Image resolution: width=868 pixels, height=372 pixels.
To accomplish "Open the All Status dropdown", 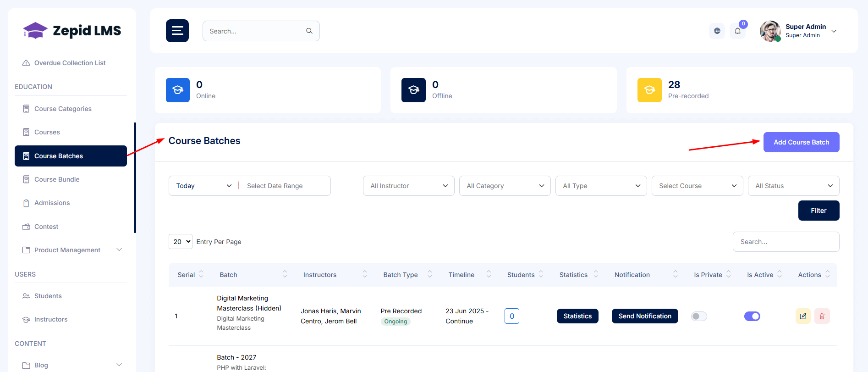I will click(794, 186).
